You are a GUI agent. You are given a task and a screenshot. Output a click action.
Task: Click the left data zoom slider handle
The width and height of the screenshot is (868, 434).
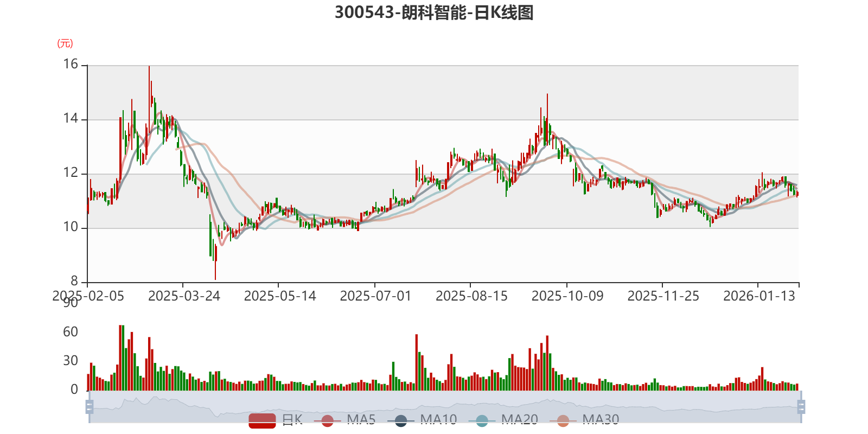click(90, 407)
